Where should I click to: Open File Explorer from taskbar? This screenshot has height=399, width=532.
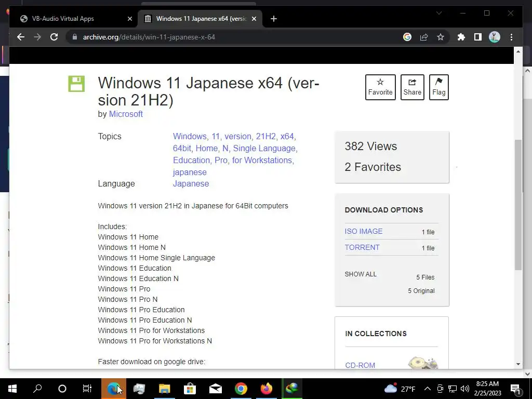point(165,389)
